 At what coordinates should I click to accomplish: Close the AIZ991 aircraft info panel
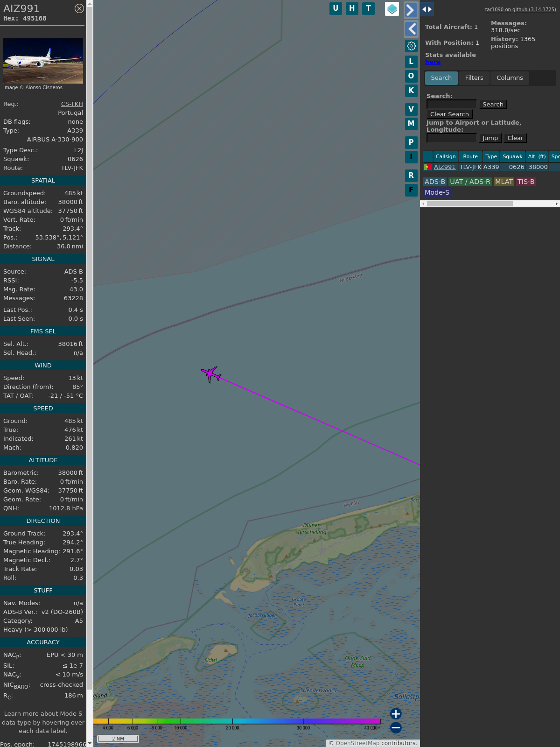click(x=79, y=8)
